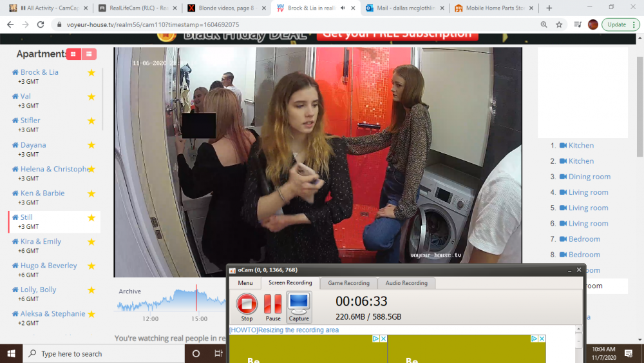Stop the oCam screen recording
This screenshot has width=644, height=363.
tap(247, 304)
